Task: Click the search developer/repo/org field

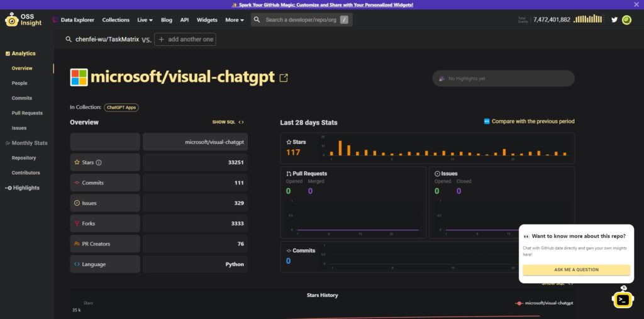Action: 301,20
